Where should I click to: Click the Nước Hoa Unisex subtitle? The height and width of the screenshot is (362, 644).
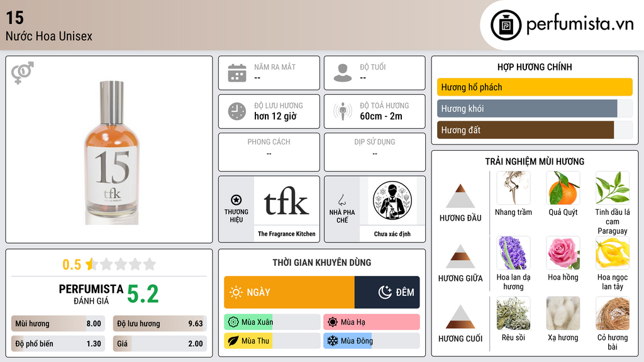click(x=49, y=36)
